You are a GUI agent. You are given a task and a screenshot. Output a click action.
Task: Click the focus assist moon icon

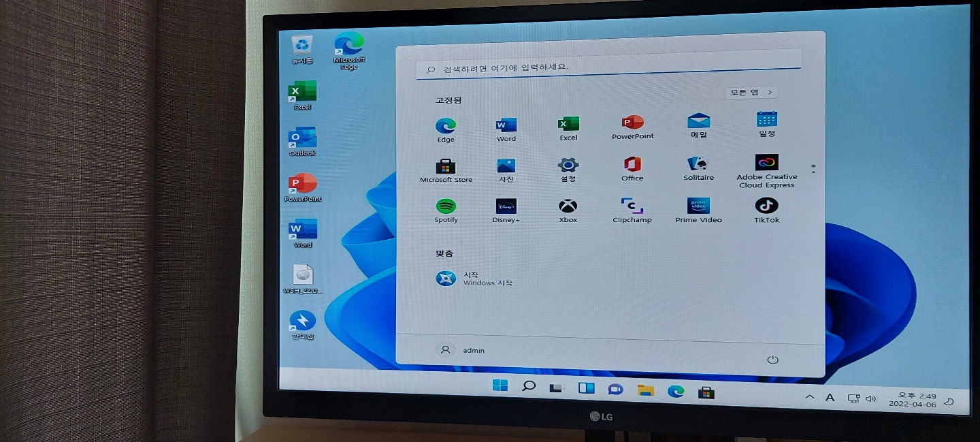point(949,402)
